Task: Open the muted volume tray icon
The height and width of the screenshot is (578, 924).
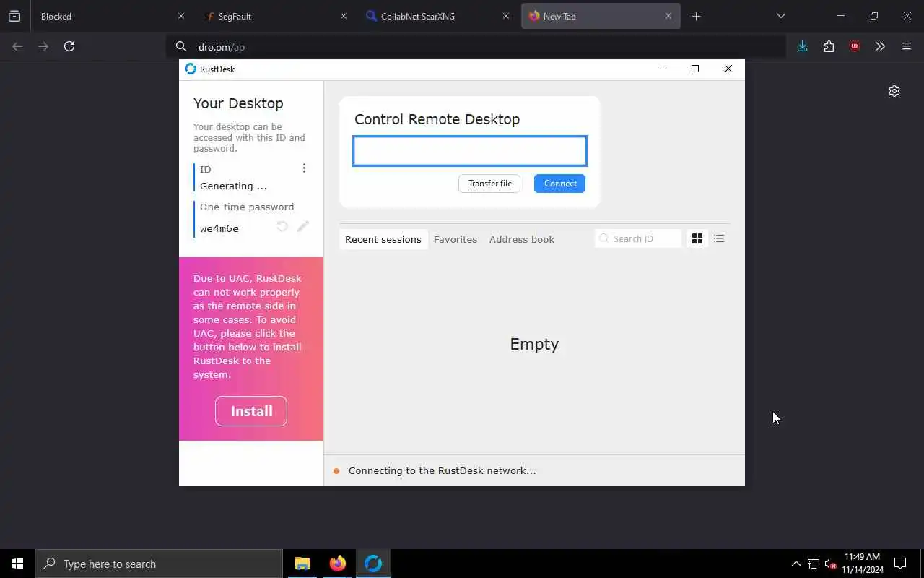Action: point(830,564)
